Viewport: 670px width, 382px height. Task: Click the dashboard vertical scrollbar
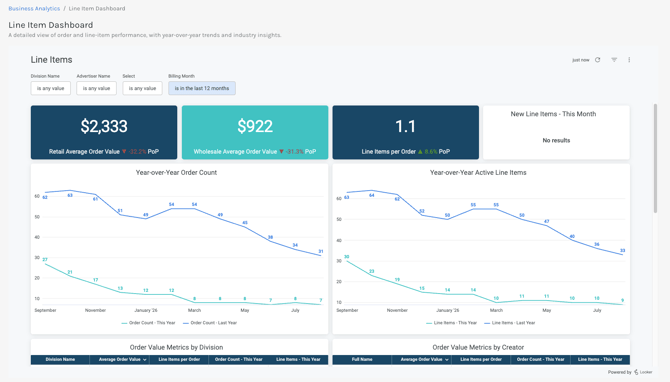pyautogui.click(x=655, y=158)
